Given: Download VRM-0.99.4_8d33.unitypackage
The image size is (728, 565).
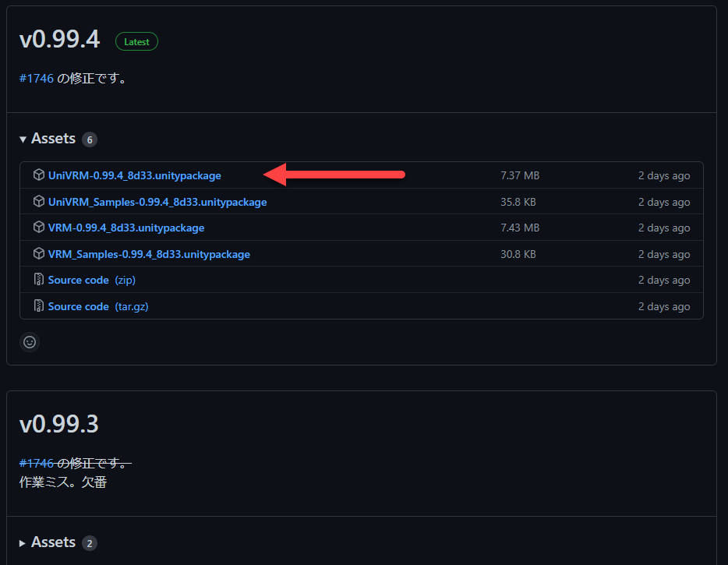Looking at the screenshot, I should (126, 228).
